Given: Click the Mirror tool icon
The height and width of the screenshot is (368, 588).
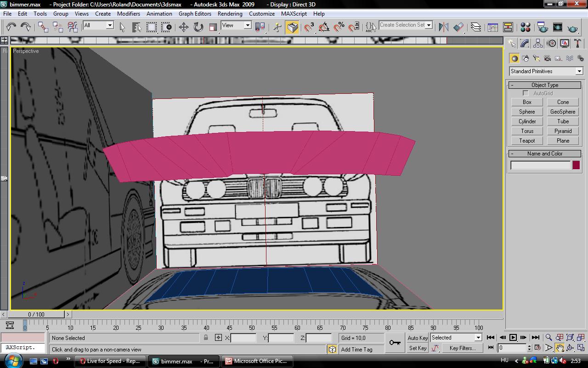Looking at the screenshot, I should click(x=443, y=27).
